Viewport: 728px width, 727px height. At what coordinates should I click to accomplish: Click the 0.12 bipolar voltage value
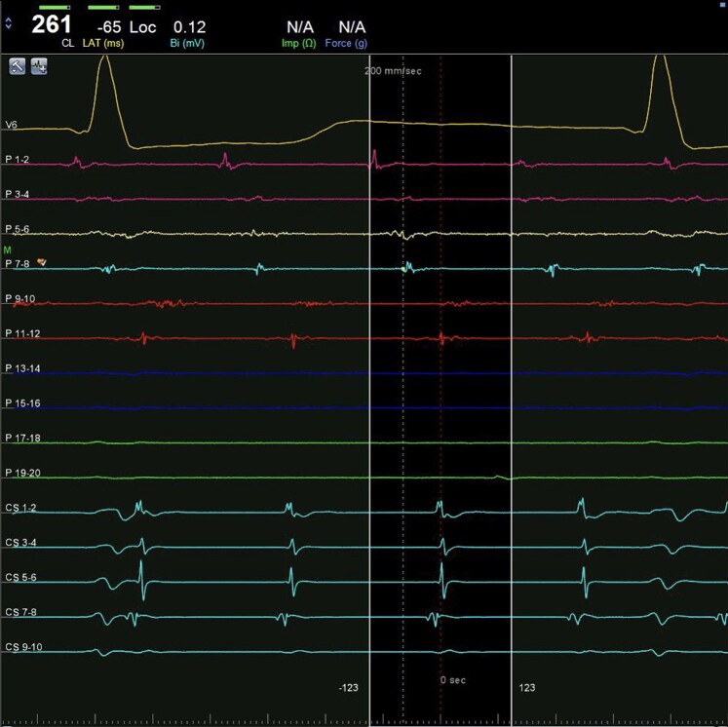[x=189, y=27]
